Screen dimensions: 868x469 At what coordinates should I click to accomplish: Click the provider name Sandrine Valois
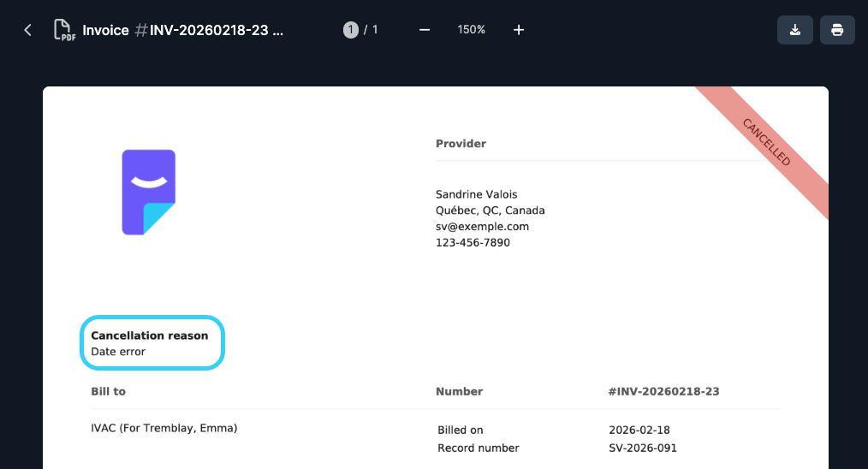476,194
